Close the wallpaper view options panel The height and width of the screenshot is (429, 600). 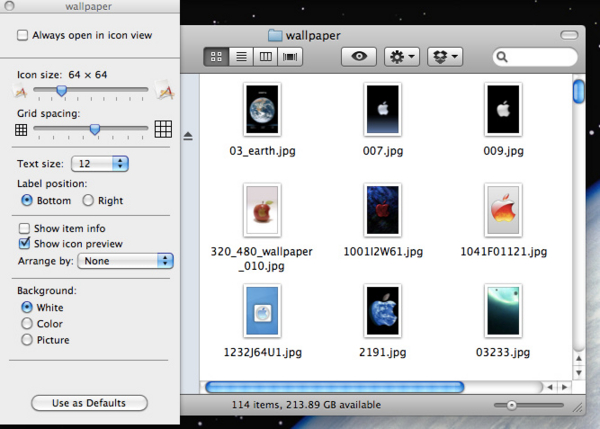tap(9, 6)
